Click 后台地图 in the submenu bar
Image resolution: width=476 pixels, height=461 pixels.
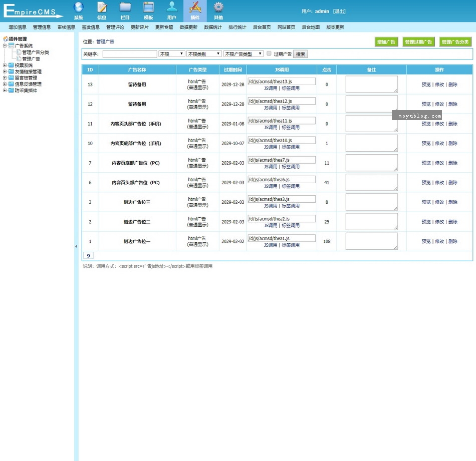pos(311,27)
